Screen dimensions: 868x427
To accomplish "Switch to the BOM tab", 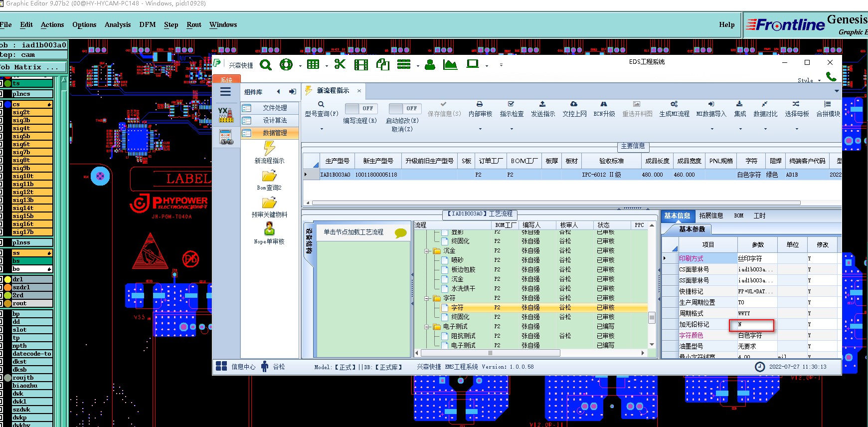I will pos(739,215).
